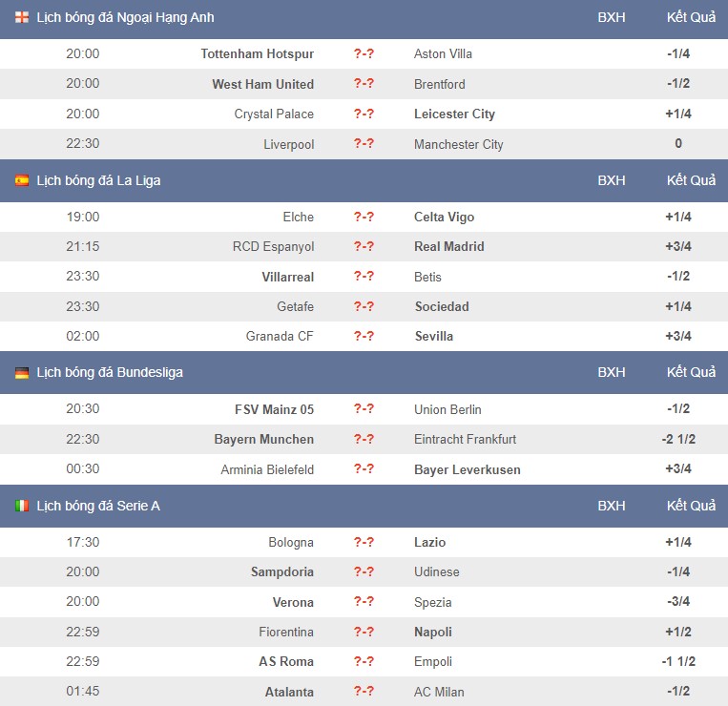The width and height of the screenshot is (728, 706).
Task: Click the Germany flag icon
Action: click(22, 372)
